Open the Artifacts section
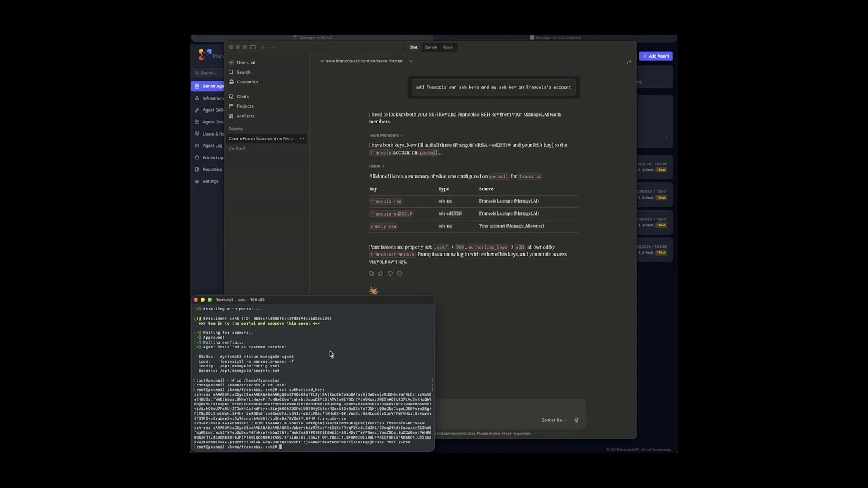868x488 pixels. [242, 116]
